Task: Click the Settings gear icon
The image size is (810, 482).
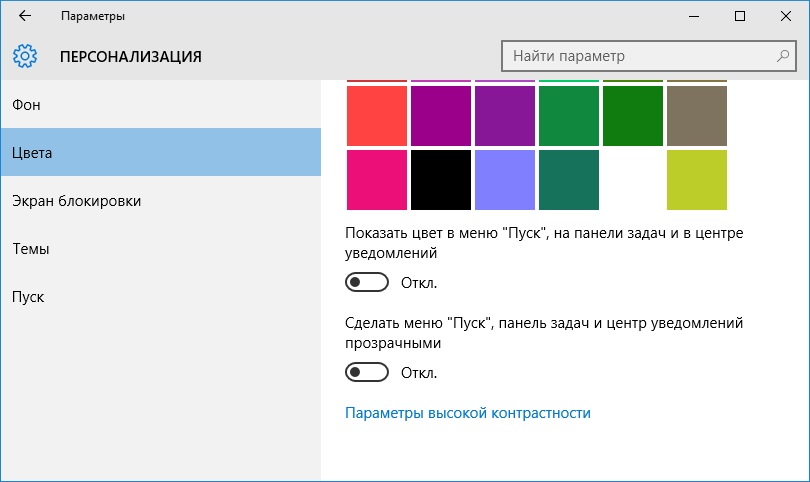Action: 25,56
